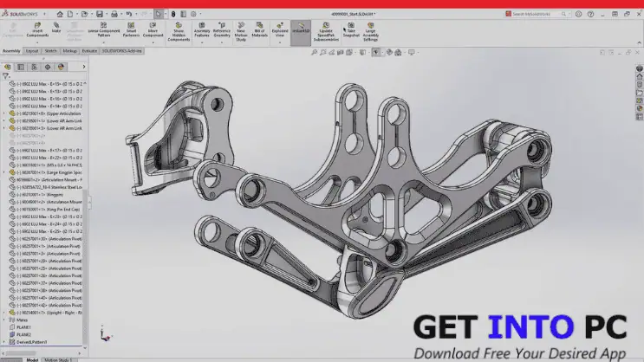The width and height of the screenshot is (644, 362).
Task: Click Update SpeedPak Subassemblies
Action: [326, 32]
